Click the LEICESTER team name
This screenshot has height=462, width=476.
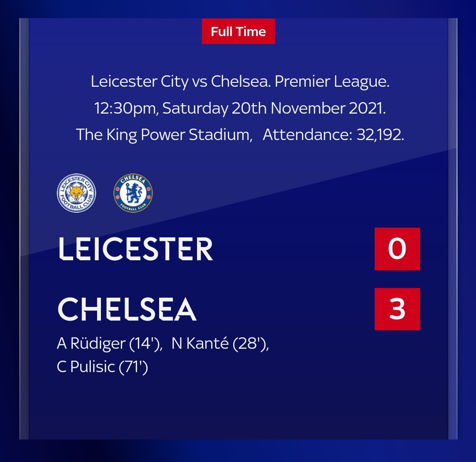[x=135, y=249]
